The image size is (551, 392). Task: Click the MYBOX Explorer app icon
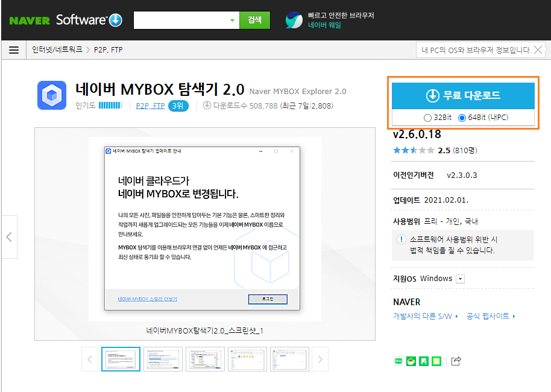(52, 95)
